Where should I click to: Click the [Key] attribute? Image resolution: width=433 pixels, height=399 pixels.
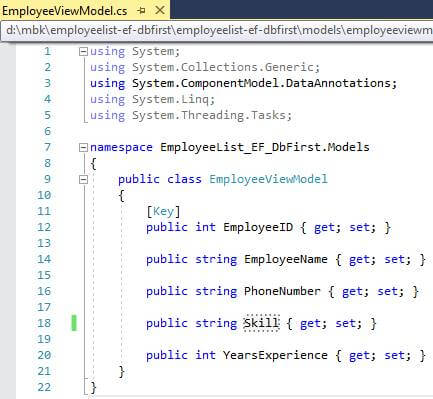tap(163, 211)
